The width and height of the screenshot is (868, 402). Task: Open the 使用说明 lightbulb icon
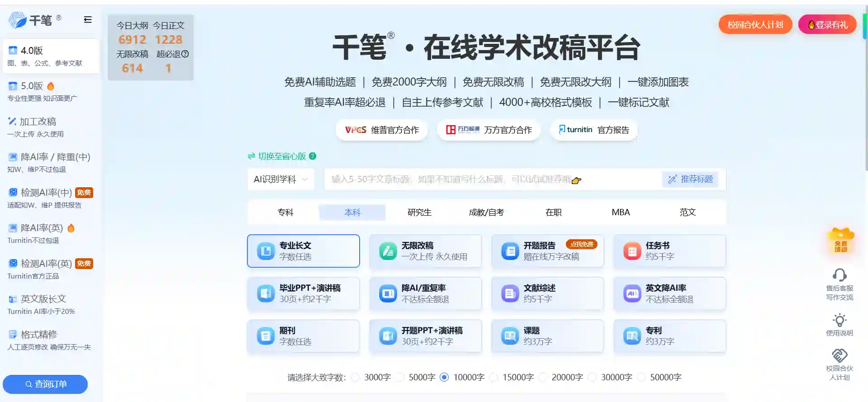[x=840, y=320]
